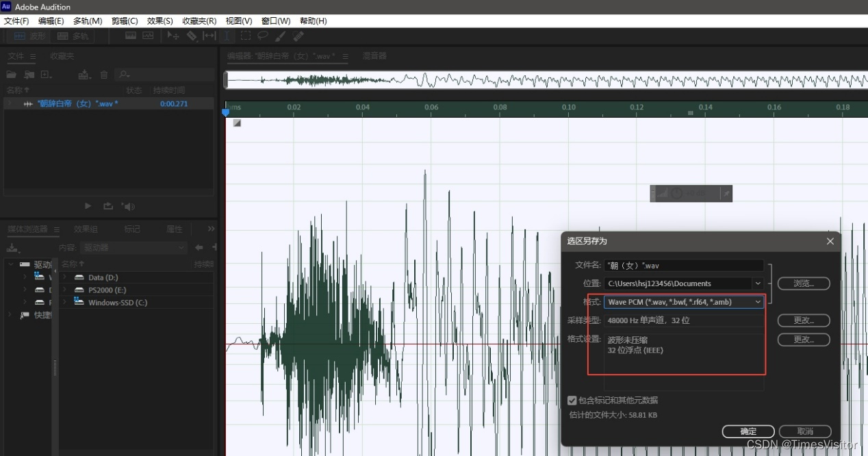Click the Files panel search field

pos(164,75)
